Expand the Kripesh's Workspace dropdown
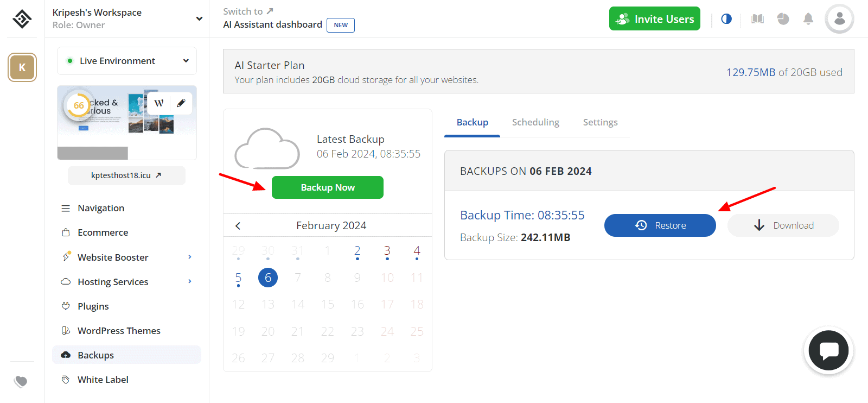The image size is (868, 403). pyautogui.click(x=199, y=19)
